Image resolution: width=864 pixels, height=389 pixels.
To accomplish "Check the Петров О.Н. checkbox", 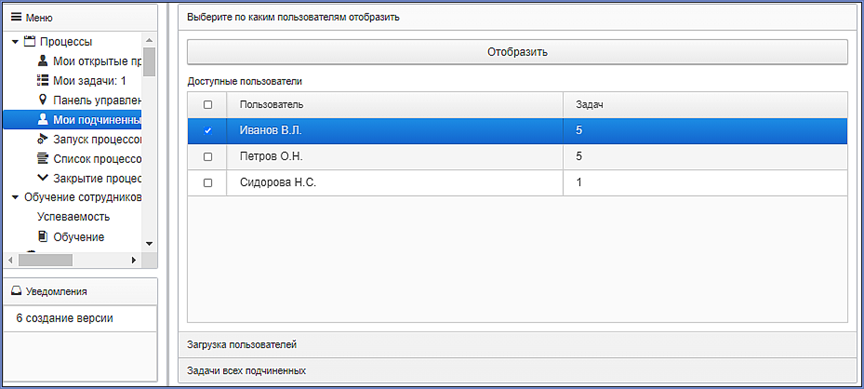I will point(208,157).
